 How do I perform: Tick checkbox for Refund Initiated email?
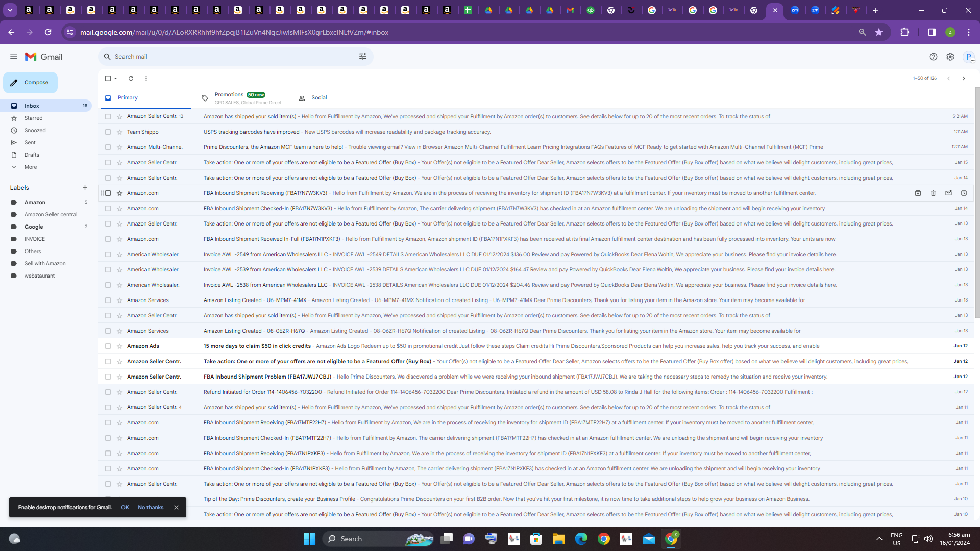[x=108, y=392]
